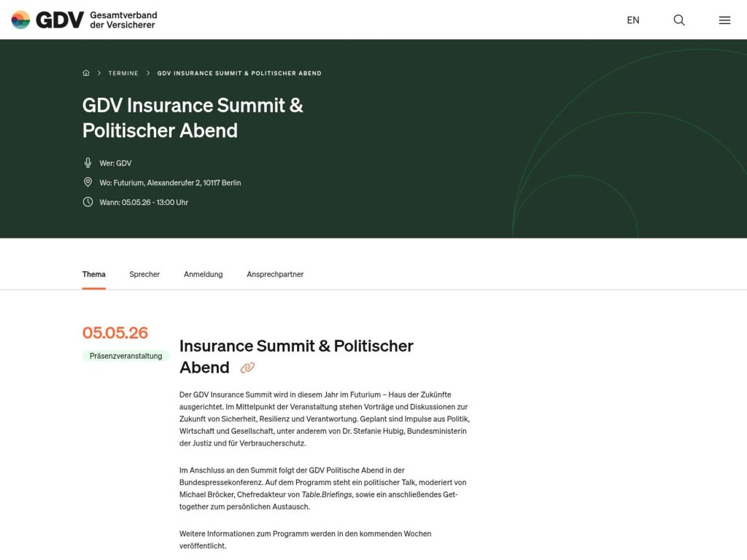Click the first breadcrumb chevron separator

point(99,73)
